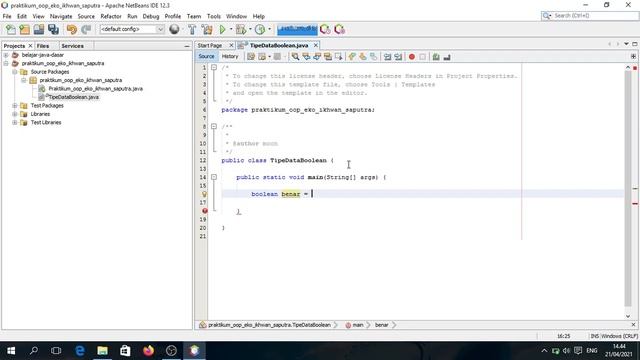
Task: Close the Start Page tab
Action: (231, 45)
